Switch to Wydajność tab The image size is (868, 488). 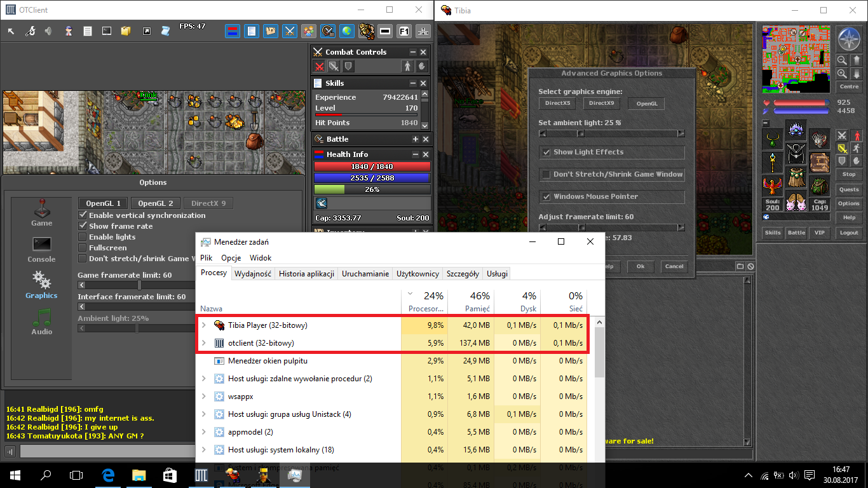253,274
